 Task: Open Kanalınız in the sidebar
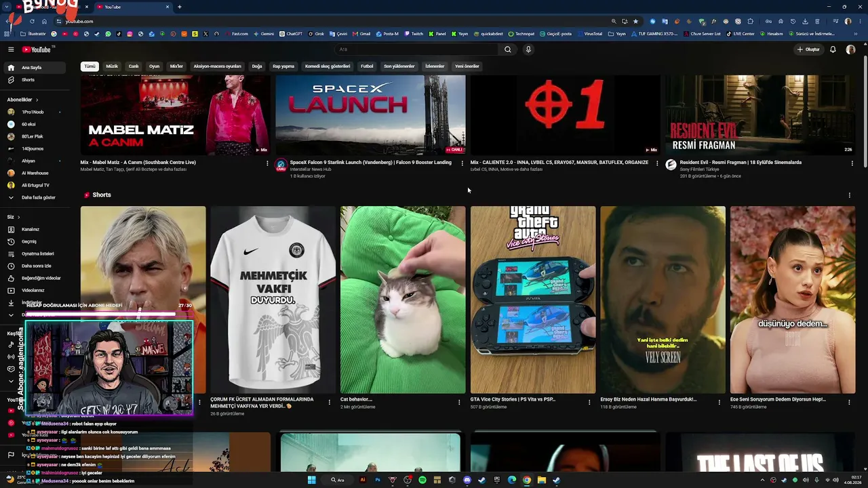(36, 229)
